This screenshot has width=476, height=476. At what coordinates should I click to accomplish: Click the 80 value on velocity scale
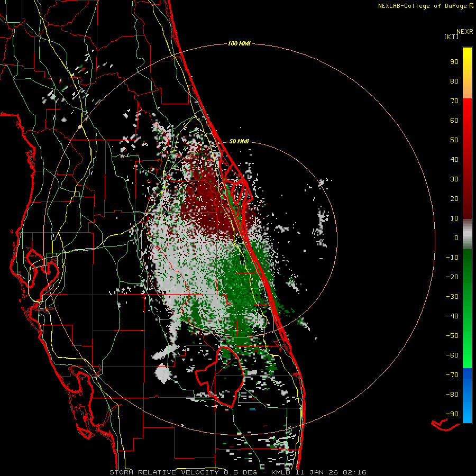454,81
